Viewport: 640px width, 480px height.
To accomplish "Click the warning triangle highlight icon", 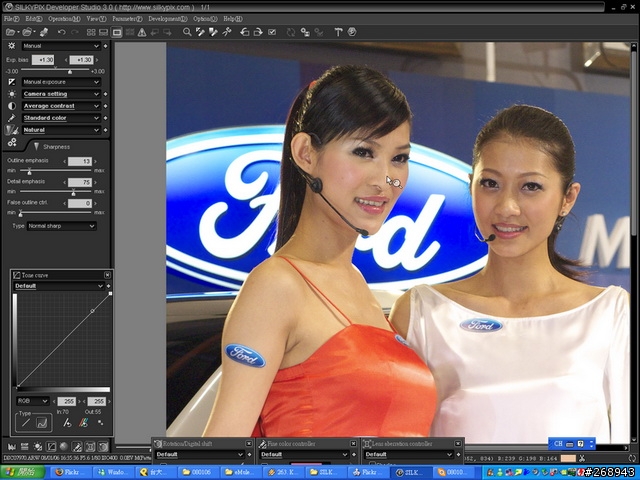I will pos(142,32).
